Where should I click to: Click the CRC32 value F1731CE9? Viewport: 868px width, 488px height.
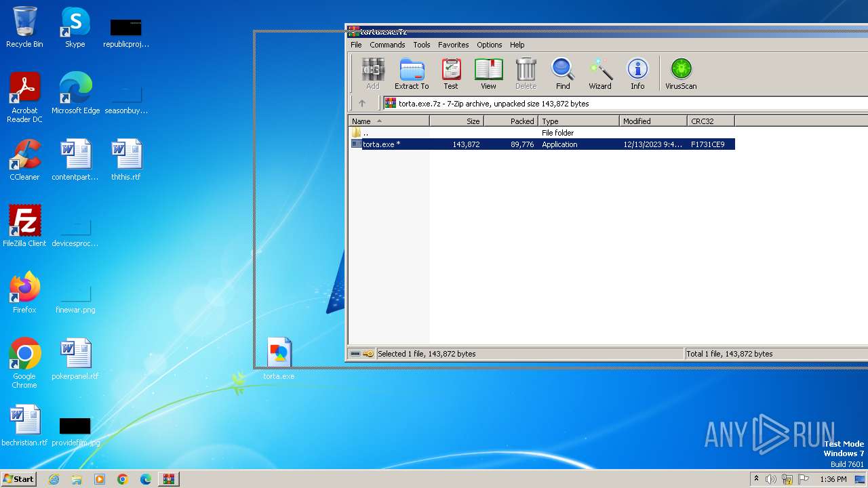707,144
